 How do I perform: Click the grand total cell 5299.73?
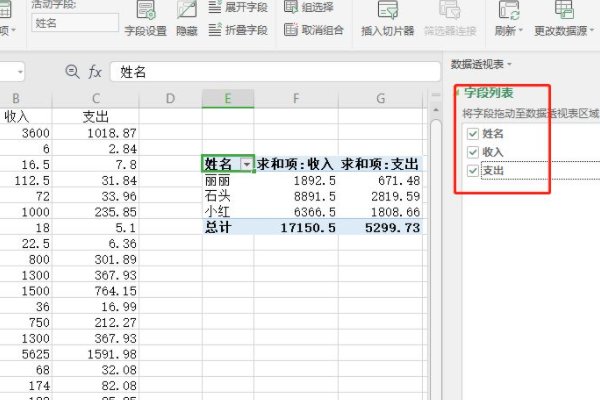coord(380,227)
